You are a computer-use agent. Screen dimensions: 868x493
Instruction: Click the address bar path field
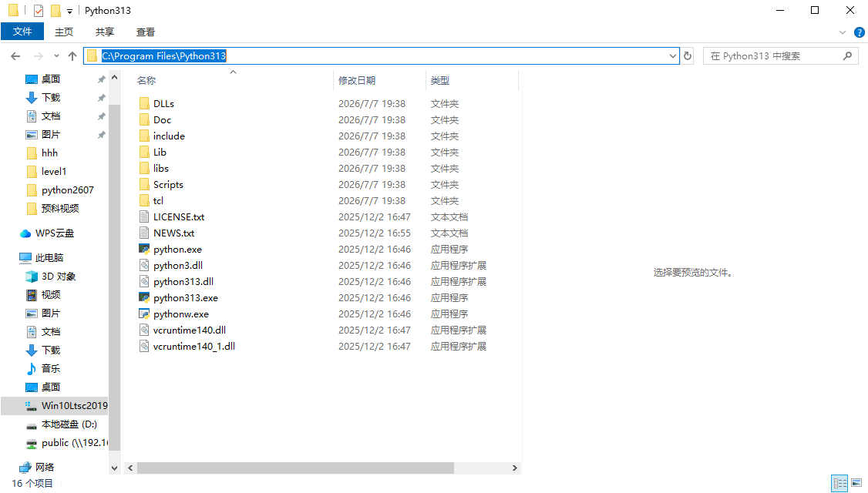click(382, 56)
